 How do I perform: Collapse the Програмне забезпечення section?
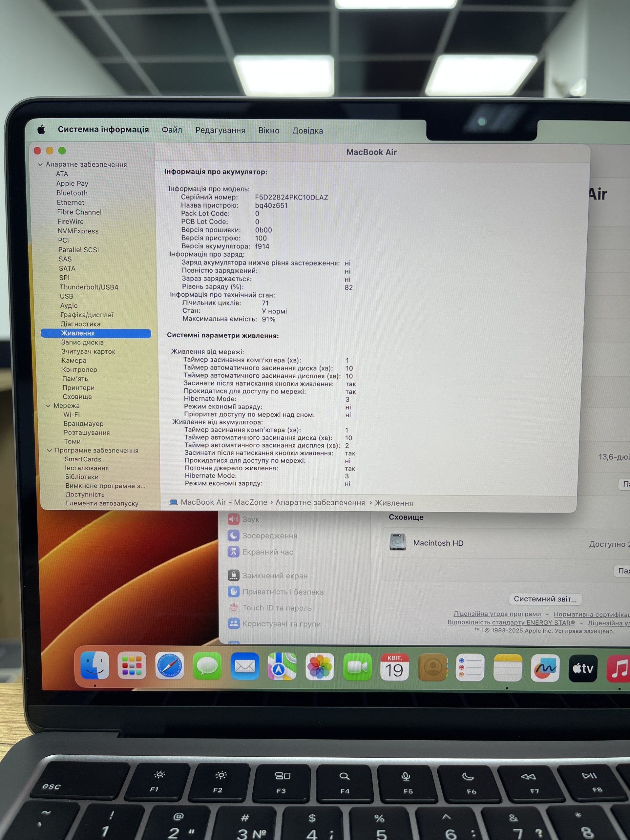pyautogui.click(x=49, y=451)
